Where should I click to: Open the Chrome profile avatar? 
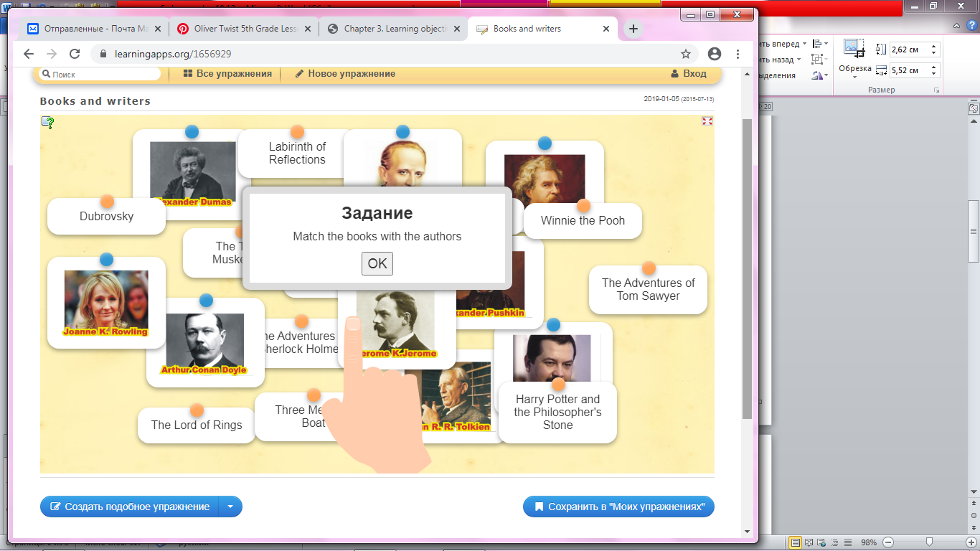coord(714,54)
